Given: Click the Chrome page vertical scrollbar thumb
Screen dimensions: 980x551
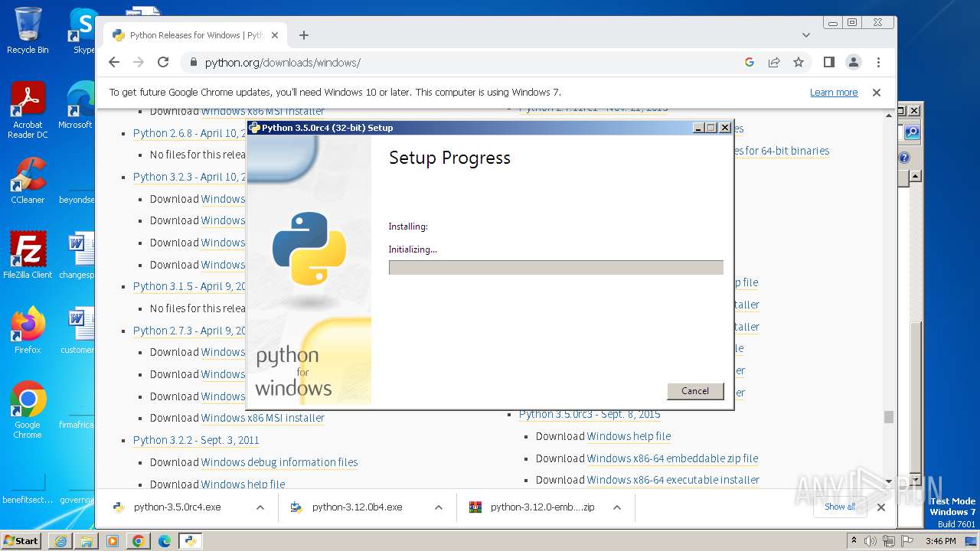Looking at the screenshot, I should pos(888,417).
